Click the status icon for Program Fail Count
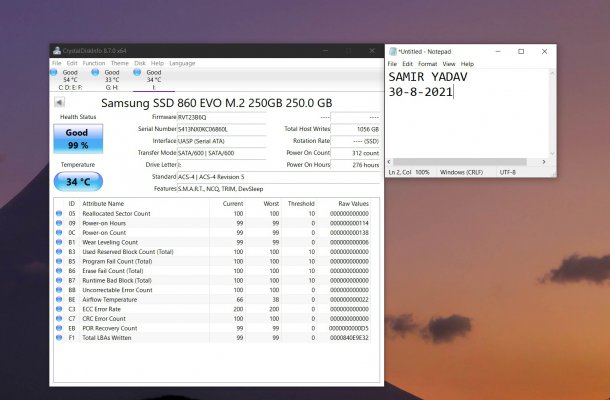Viewport: 610px width, 400px height. coord(59,261)
